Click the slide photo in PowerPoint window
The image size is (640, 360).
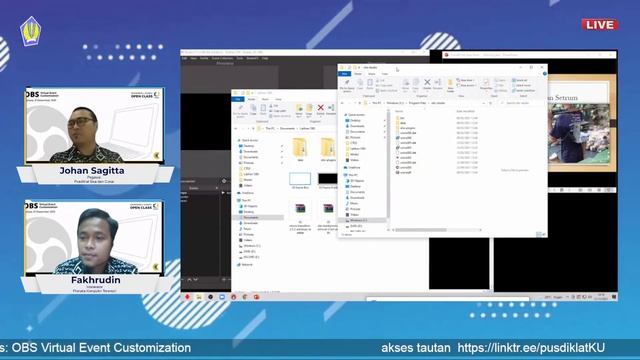pos(579,134)
